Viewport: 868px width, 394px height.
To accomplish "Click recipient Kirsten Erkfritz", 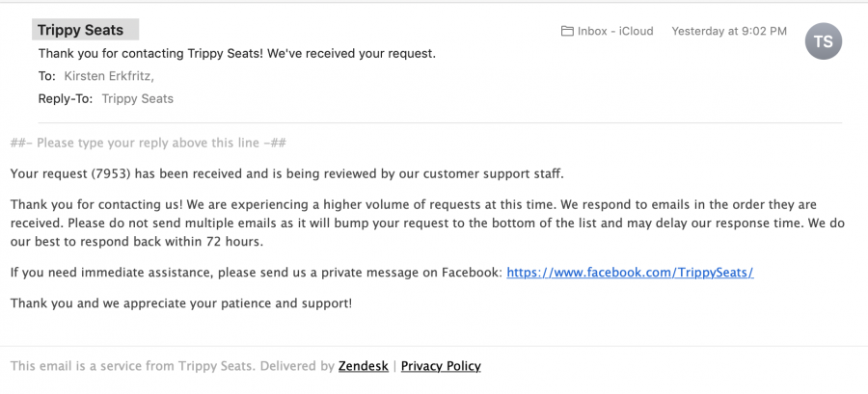I will (x=109, y=76).
